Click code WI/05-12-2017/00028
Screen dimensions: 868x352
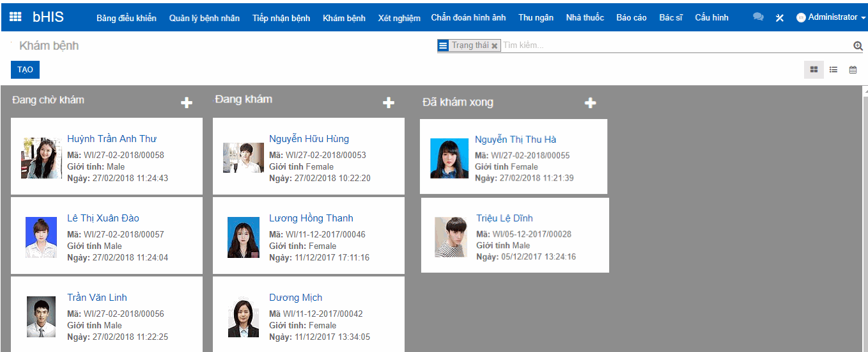tap(532, 235)
